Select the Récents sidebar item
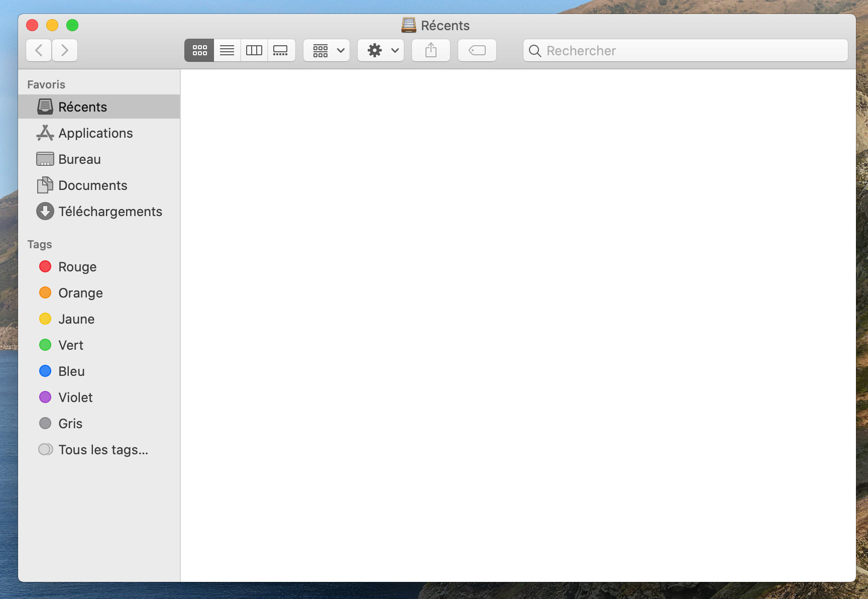 pyautogui.click(x=82, y=107)
